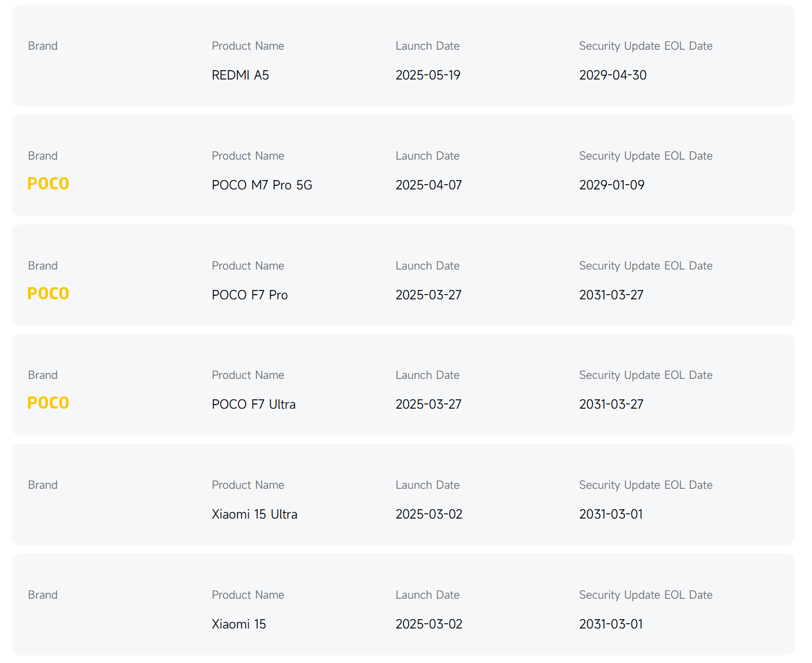This screenshot has height=663, width=812.
Task: Select the POCO M7 Pro 5G product name
Action: pyautogui.click(x=262, y=185)
